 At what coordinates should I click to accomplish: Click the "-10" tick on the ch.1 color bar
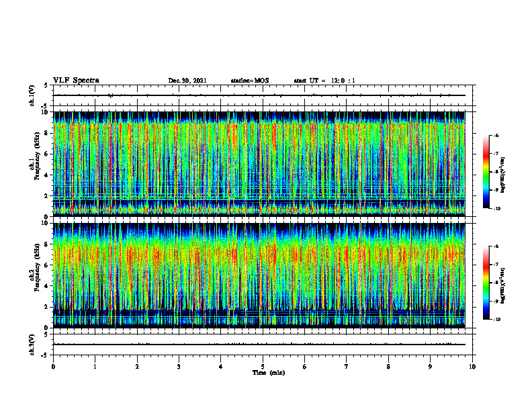click(x=496, y=209)
